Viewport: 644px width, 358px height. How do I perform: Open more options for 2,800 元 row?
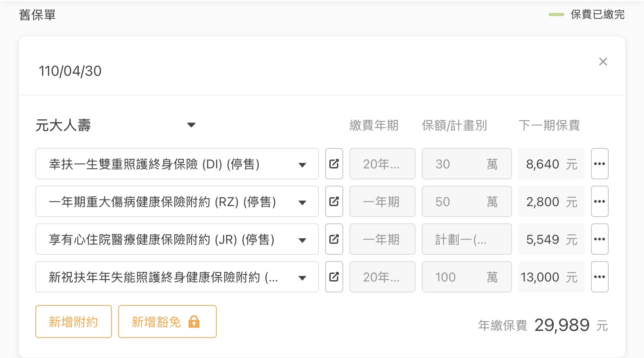[599, 201]
